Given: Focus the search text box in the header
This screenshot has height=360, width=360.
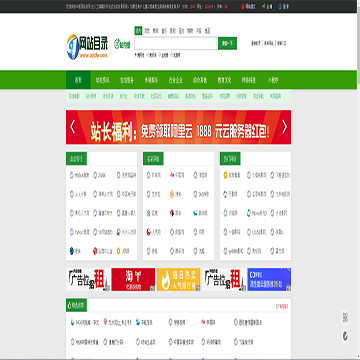Looking at the screenshot, I should click(175, 43).
